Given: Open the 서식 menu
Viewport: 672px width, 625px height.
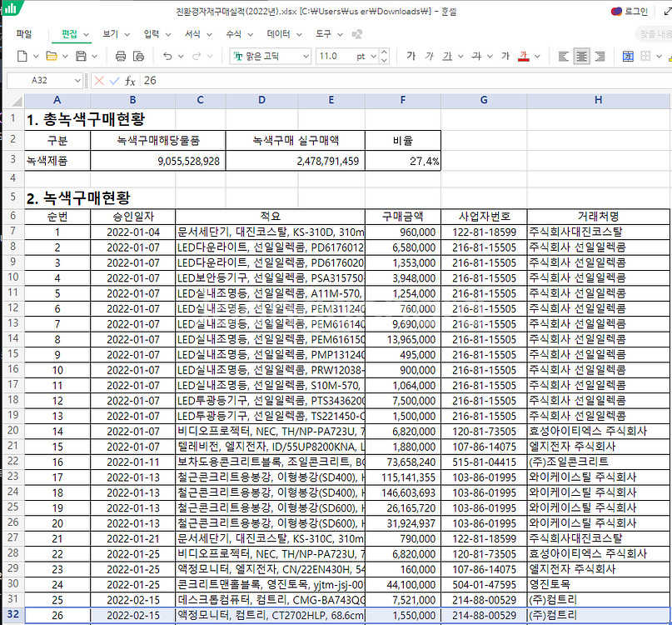Looking at the screenshot, I should click(198, 34).
